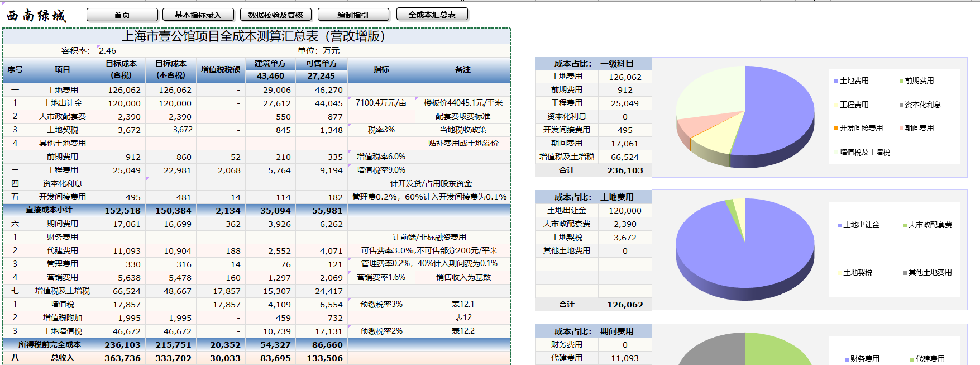Screen dimensions: 980x365
Task: Select the 合计 value 126,062
Action: pos(625,305)
